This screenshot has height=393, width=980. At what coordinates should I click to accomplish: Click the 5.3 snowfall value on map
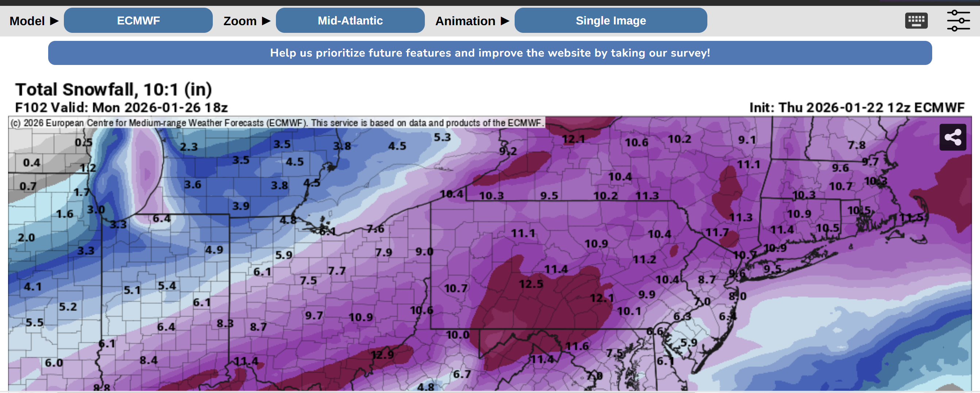pyautogui.click(x=442, y=137)
